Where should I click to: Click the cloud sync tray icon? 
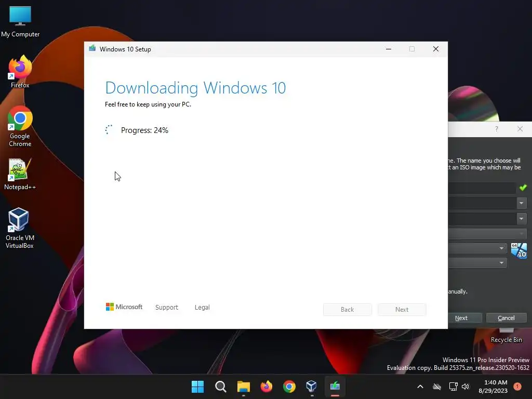436,387
